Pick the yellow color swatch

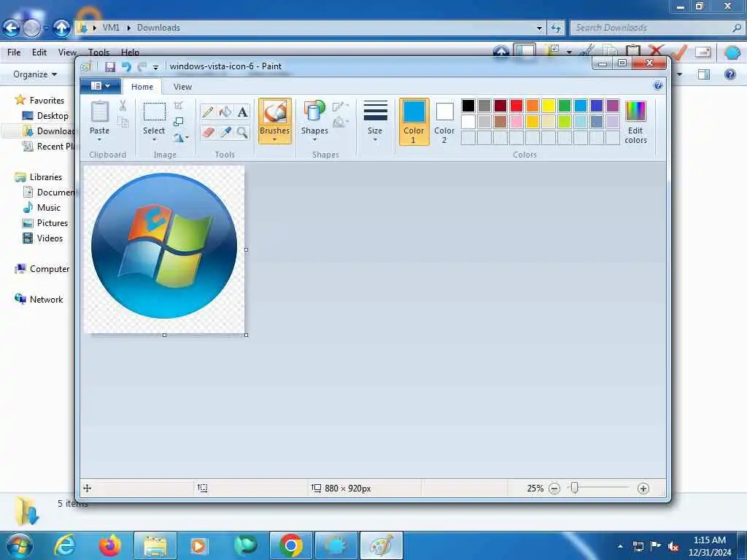pos(549,105)
